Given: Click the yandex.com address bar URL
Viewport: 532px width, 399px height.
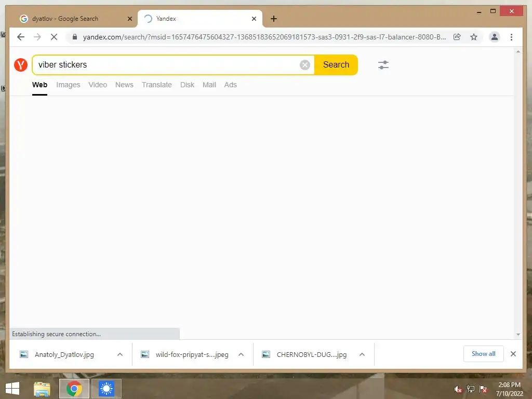Looking at the screenshot, I should pos(264,37).
